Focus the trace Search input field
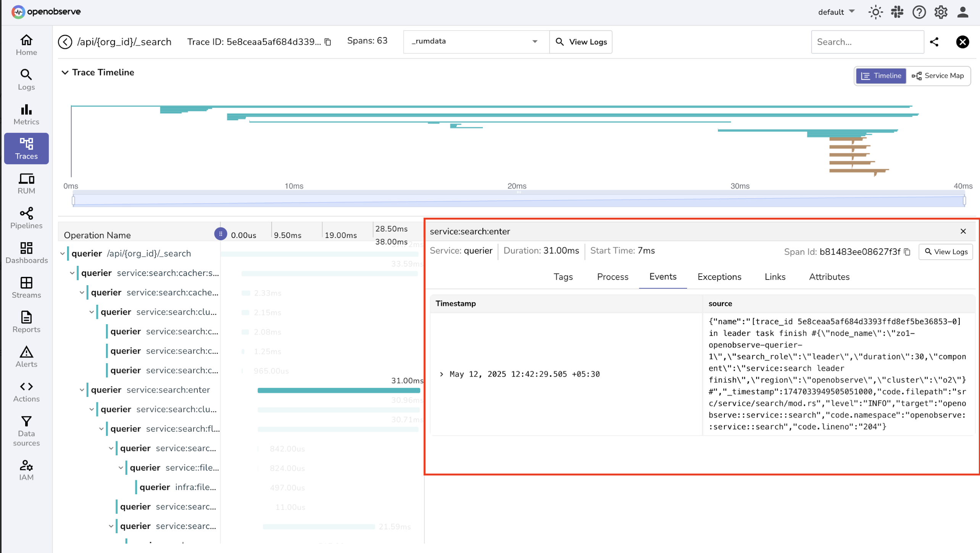Image resolution: width=980 pixels, height=553 pixels. click(x=867, y=42)
